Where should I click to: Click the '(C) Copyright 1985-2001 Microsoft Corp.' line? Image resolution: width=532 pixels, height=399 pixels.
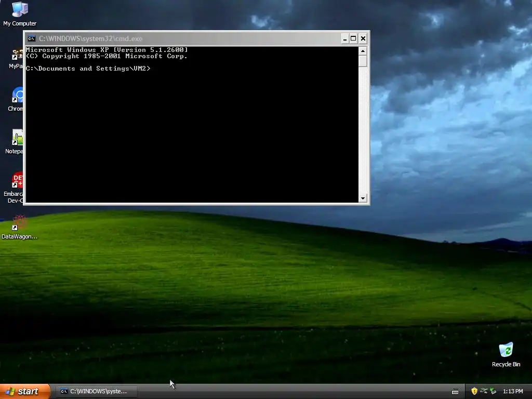click(107, 56)
